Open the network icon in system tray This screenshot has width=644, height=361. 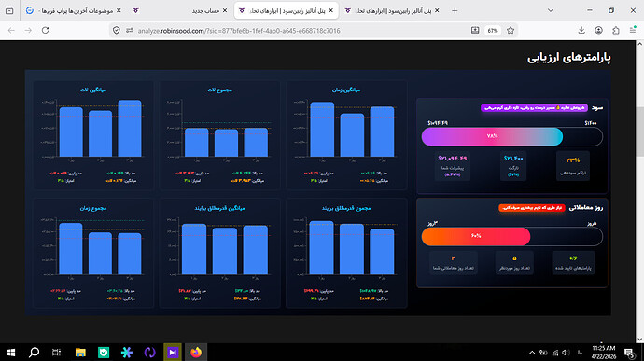tap(555, 353)
